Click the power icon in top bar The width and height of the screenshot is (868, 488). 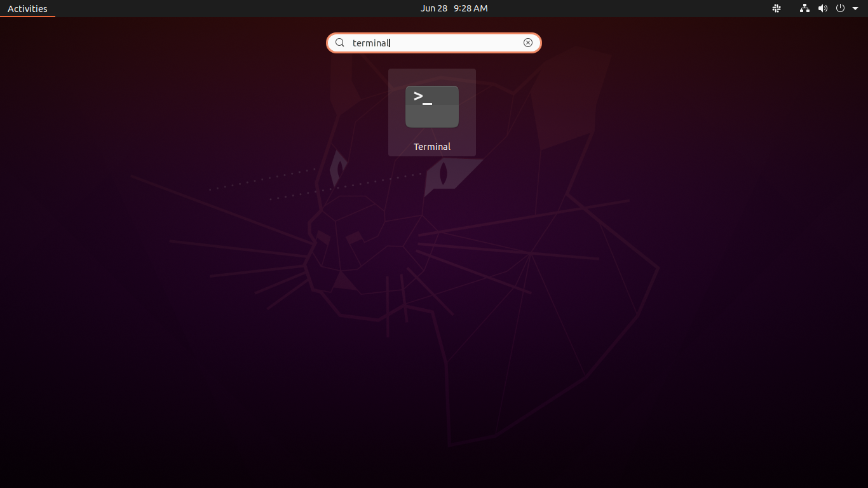840,8
